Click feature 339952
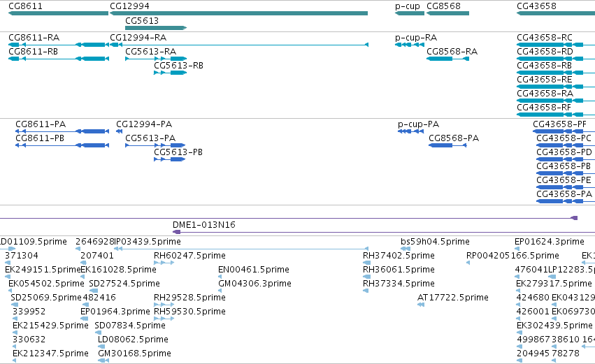595x364 pixels. [15, 319]
